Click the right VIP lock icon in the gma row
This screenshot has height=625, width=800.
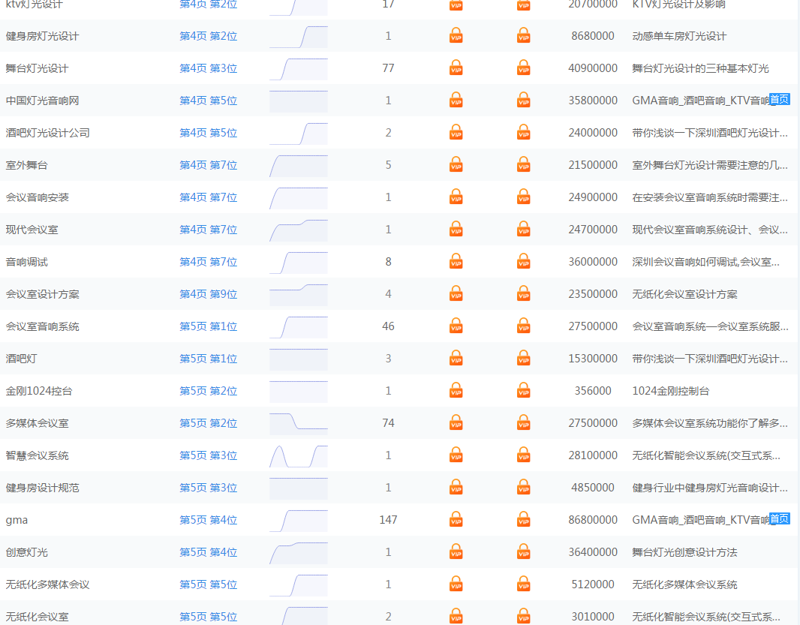(523, 519)
